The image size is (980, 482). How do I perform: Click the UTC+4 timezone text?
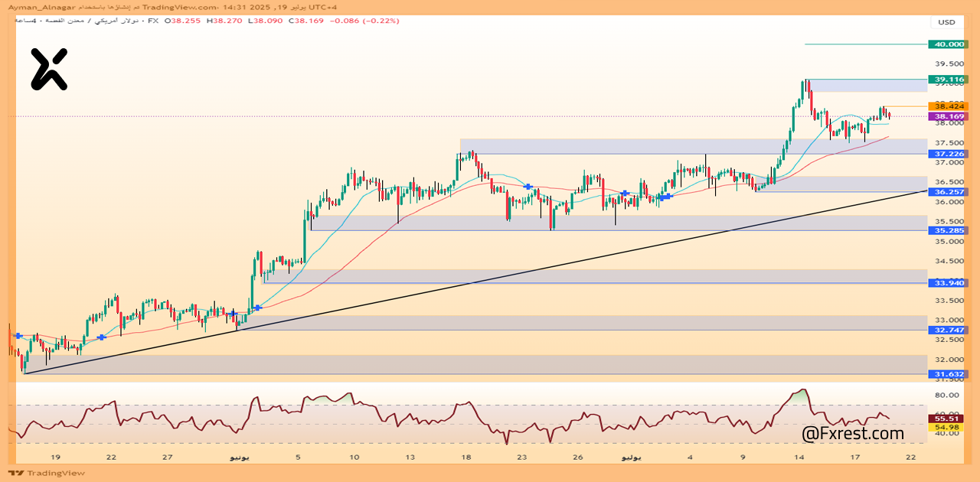[x=322, y=7]
